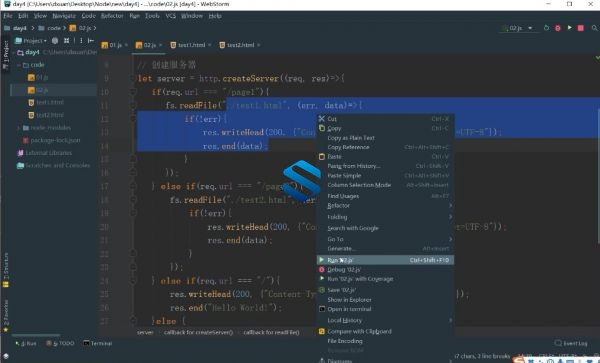Image resolution: width=600 pixels, height=363 pixels.
Task: Select Generate in context menu
Action: tap(342, 249)
